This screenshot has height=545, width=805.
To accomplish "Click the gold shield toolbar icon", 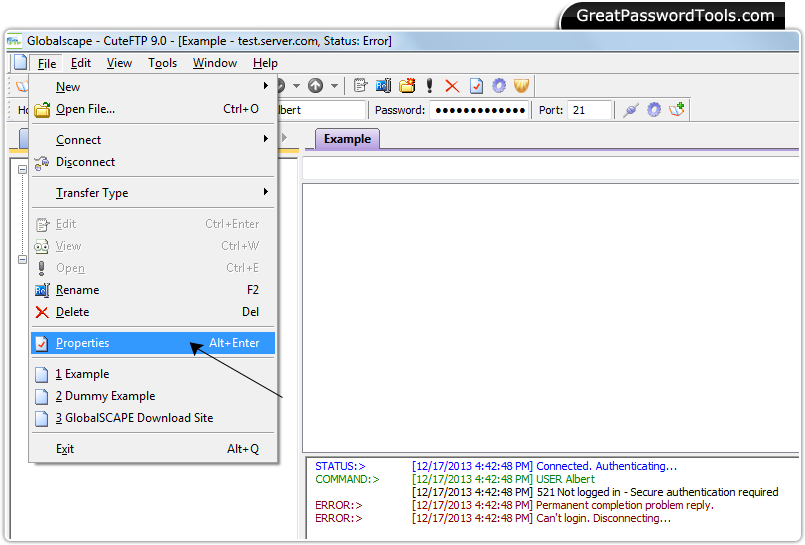I will click(x=522, y=86).
